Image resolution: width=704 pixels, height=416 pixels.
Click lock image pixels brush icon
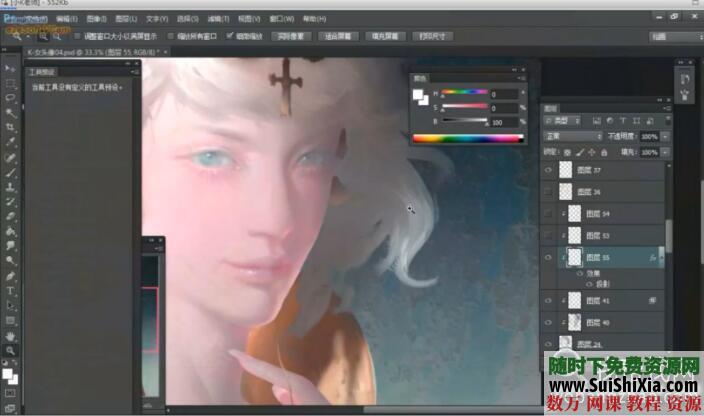click(580, 153)
